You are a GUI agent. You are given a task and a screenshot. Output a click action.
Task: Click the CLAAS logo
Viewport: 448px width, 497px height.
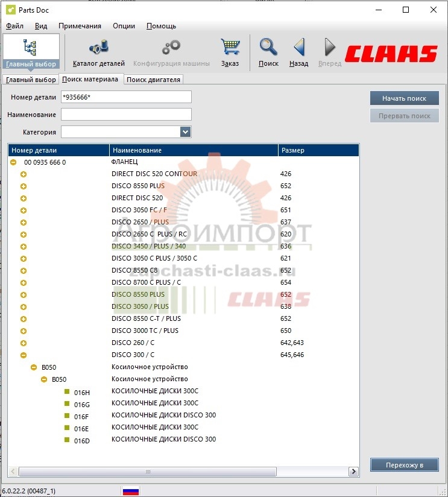click(391, 53)
